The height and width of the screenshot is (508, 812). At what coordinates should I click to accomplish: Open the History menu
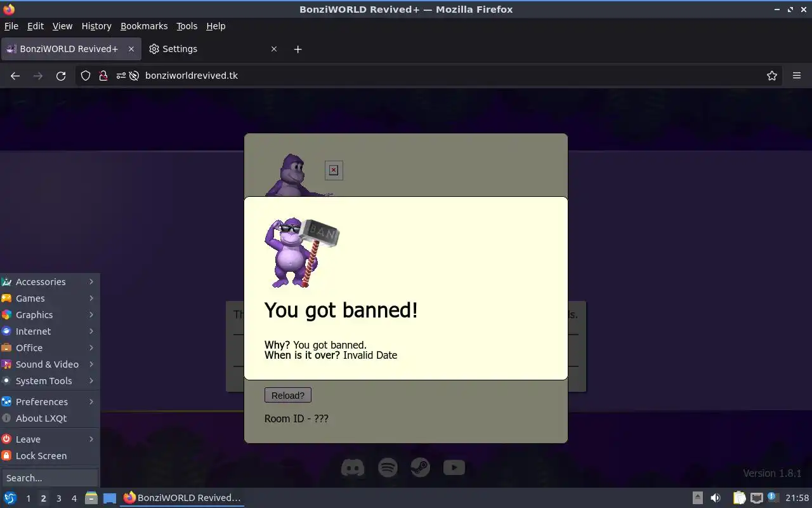point(96,26)
